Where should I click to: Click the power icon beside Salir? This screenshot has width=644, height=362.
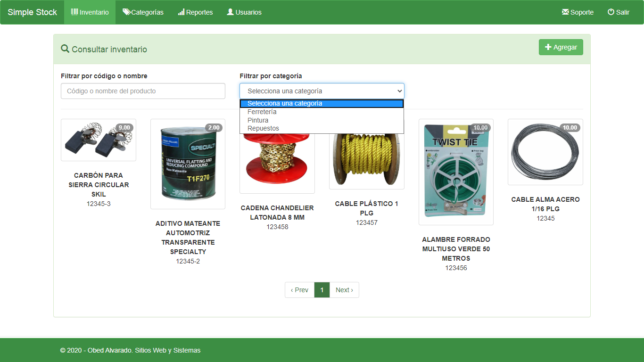click(611, 12)
